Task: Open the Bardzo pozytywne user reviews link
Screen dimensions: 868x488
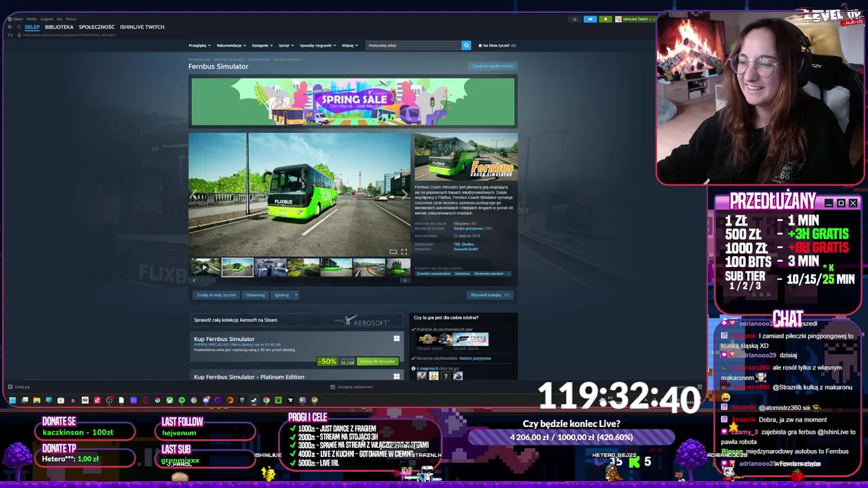Action: (475, 359)
